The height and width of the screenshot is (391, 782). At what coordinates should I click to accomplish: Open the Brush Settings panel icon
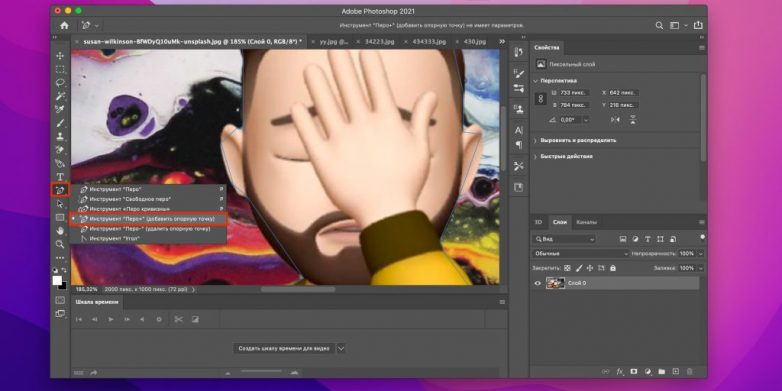(519, 88)
